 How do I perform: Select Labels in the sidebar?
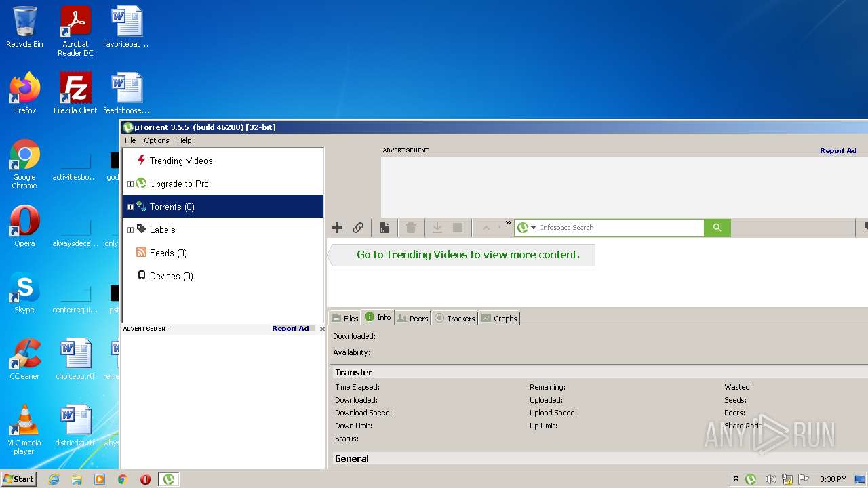(162, 230)
